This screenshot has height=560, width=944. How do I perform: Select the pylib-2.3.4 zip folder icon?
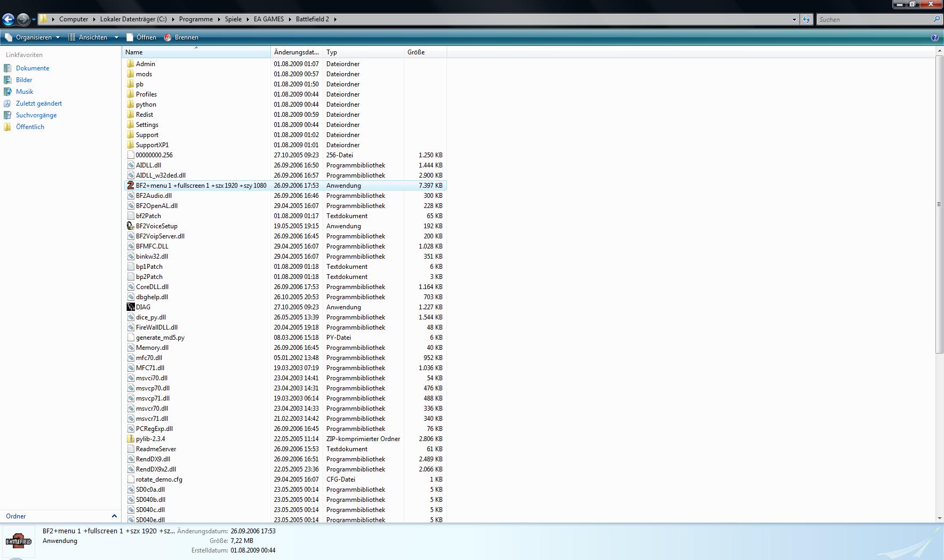coord(131,439)
